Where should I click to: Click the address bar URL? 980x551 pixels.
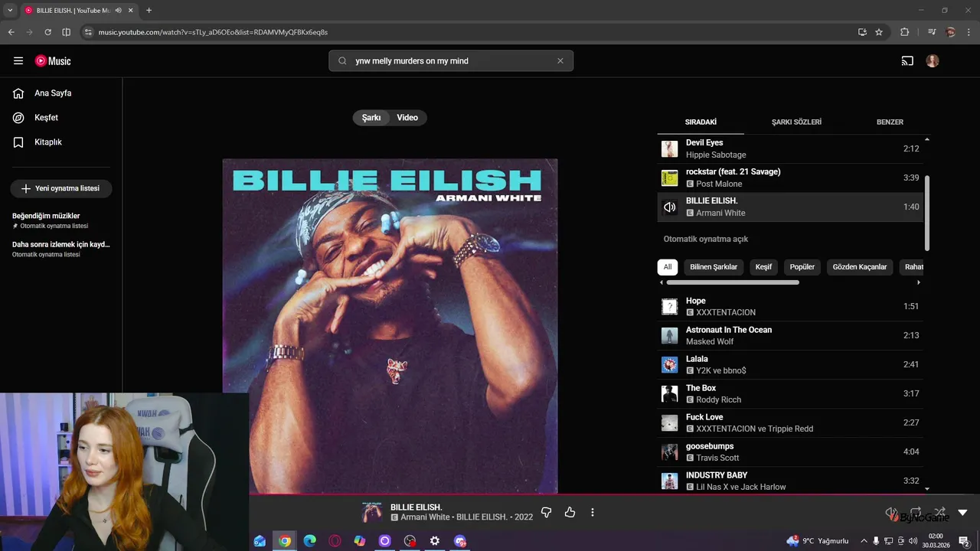coord(213,32)
